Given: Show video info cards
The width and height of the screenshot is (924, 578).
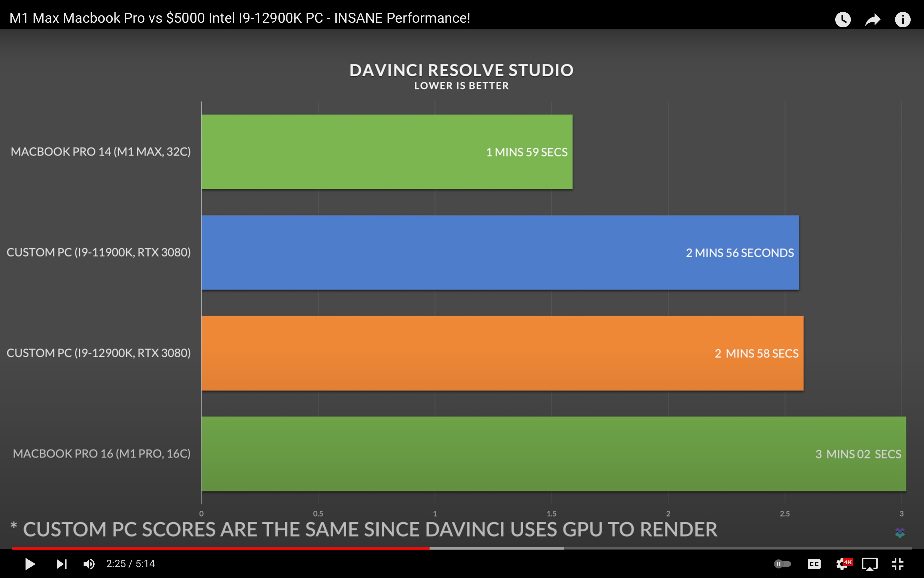Looking at the screenshot, I should (x=903, y=19).
